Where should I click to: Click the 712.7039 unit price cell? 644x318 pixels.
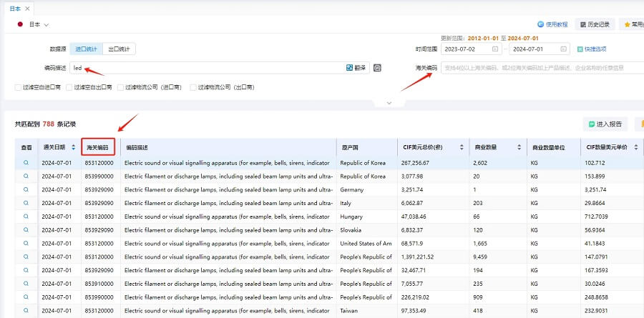coord(596,217)
